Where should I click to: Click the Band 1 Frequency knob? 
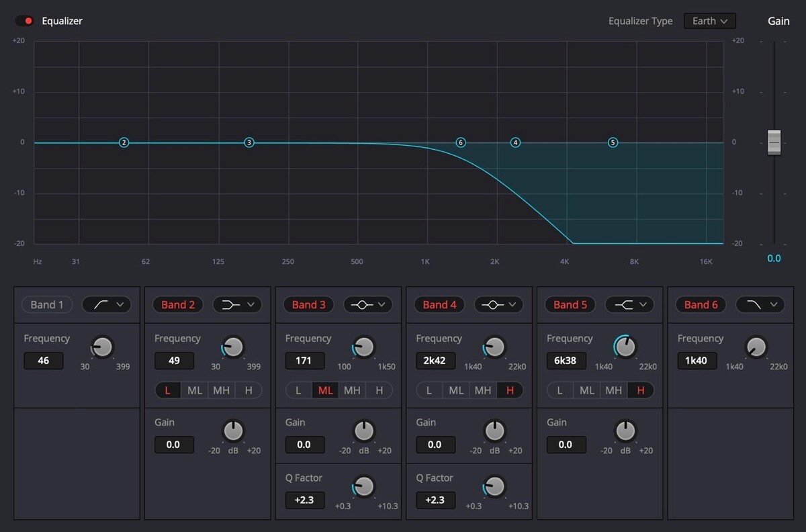[103, 347]
